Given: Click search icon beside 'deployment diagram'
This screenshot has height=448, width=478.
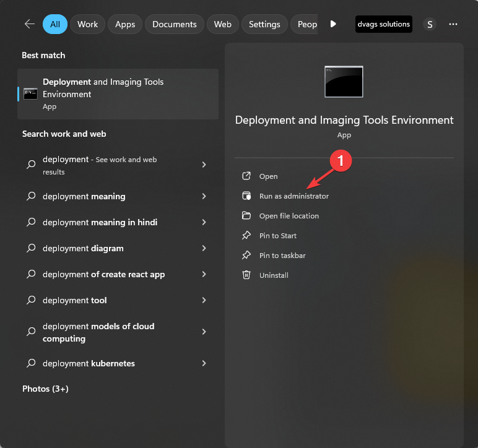Looking at the screenshot, I should [31, 248].
